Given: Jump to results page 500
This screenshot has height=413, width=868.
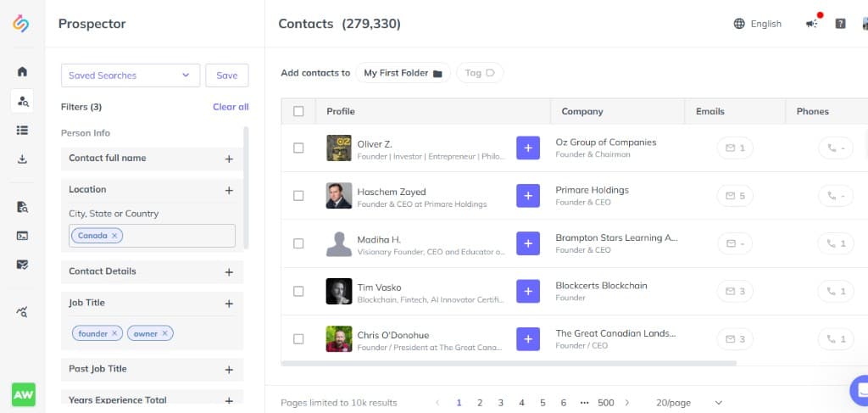Looking at the screenshot, I should click(606, 403).
